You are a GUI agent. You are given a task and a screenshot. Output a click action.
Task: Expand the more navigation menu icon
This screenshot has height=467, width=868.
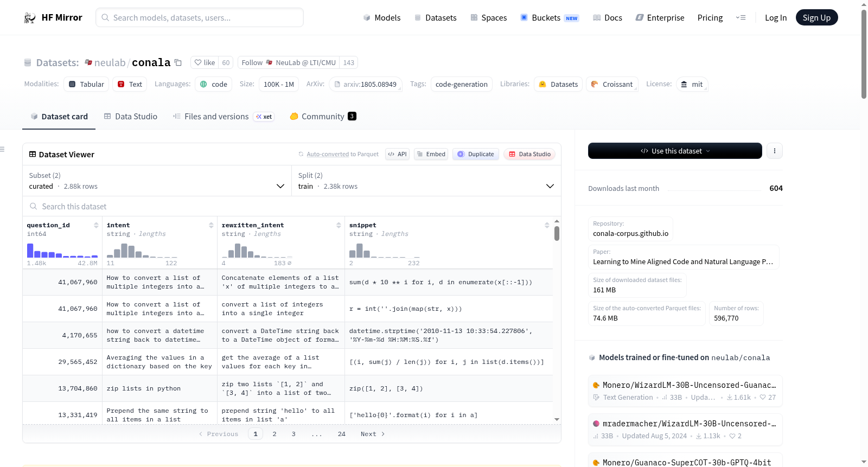[741, 18]
